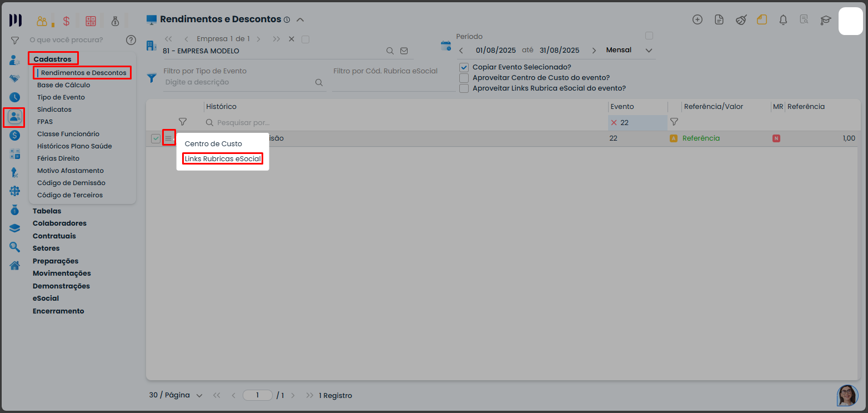
Task: Open Base de Cálculo in Cadastros menu
Action: click(63, 85)
